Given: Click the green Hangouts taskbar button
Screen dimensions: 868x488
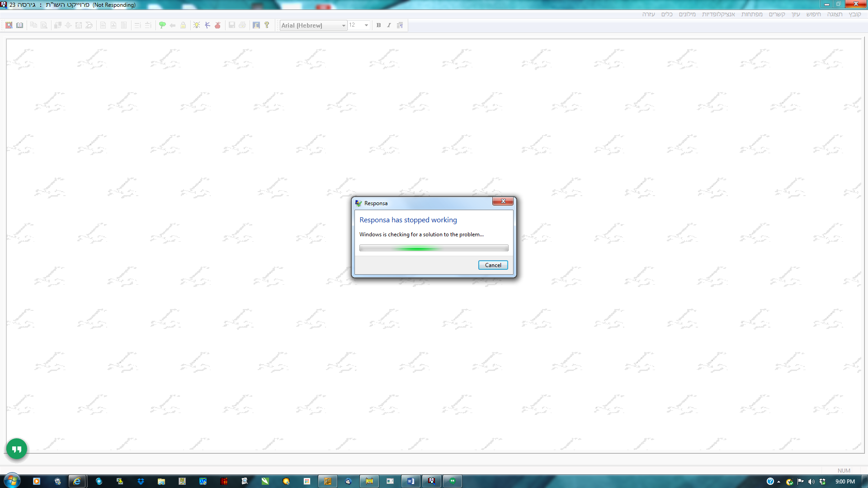Looking at the screenshot, I should [452, 481].
